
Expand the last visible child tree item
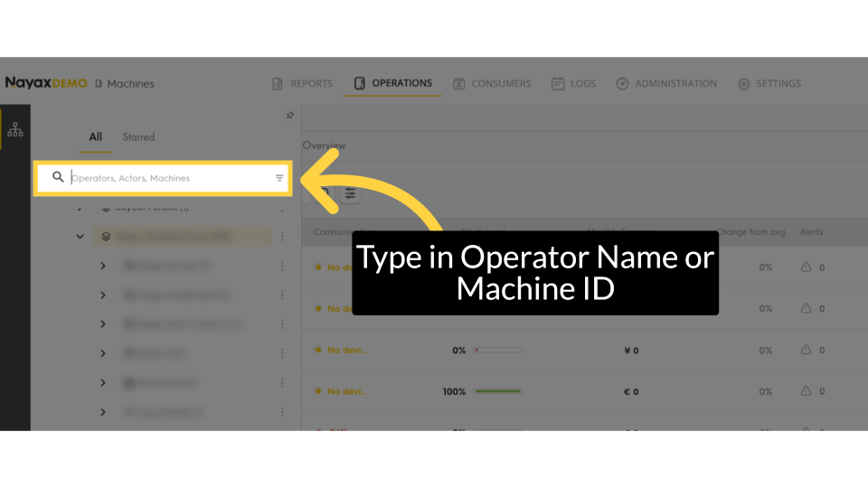tap(103, 412)
